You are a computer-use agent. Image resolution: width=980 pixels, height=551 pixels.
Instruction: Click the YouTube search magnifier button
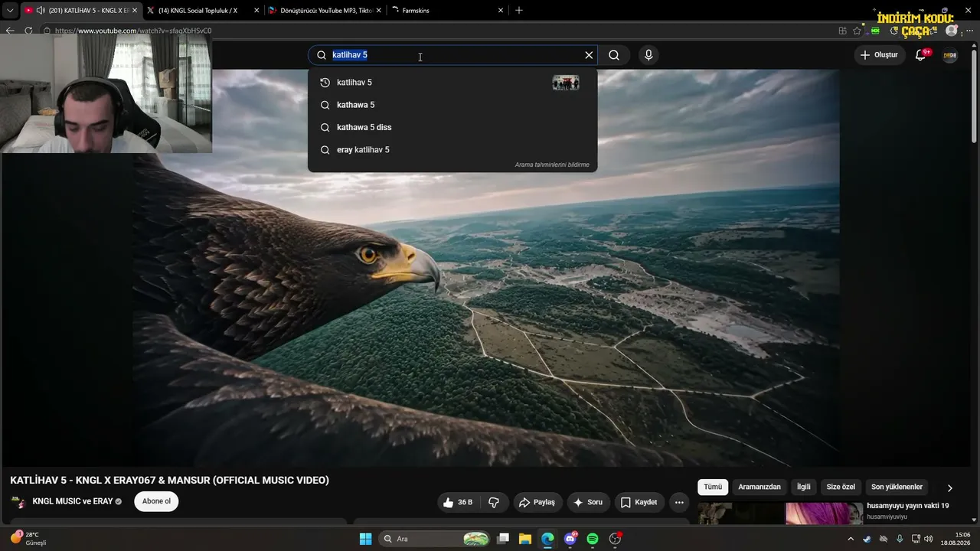[x=614, y=55]
